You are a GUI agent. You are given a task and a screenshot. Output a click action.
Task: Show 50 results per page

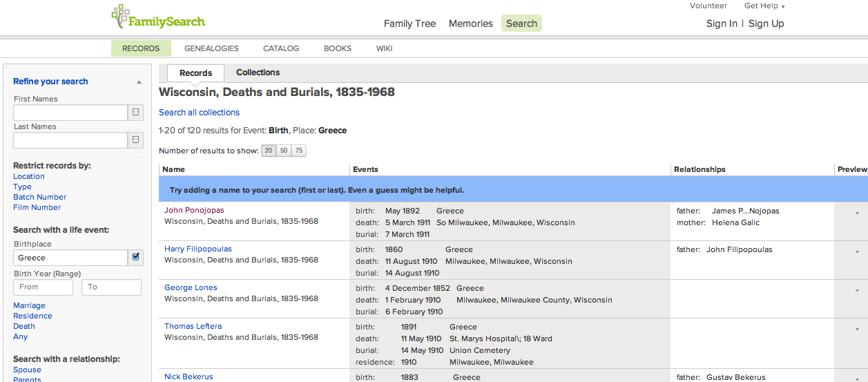284,151
